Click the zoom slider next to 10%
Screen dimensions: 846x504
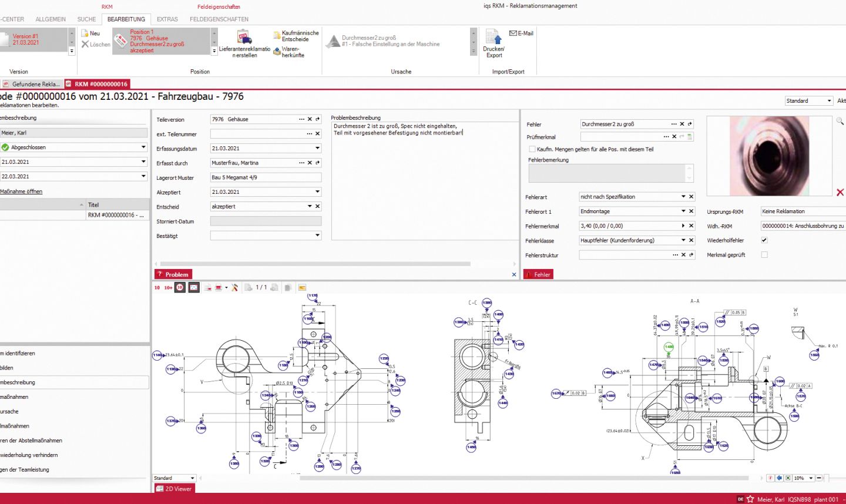coord(825,478)
